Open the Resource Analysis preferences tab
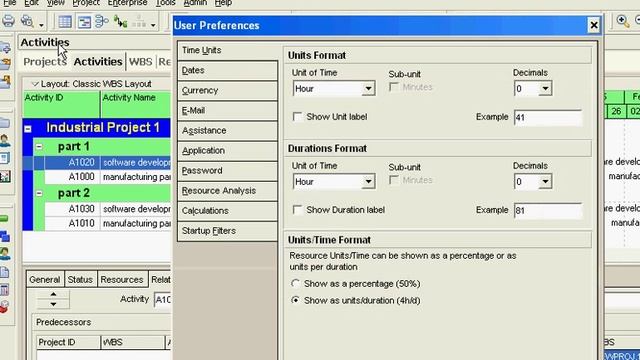Image resolution: width=640 pixels, height=360 pixels. point(227,191)
